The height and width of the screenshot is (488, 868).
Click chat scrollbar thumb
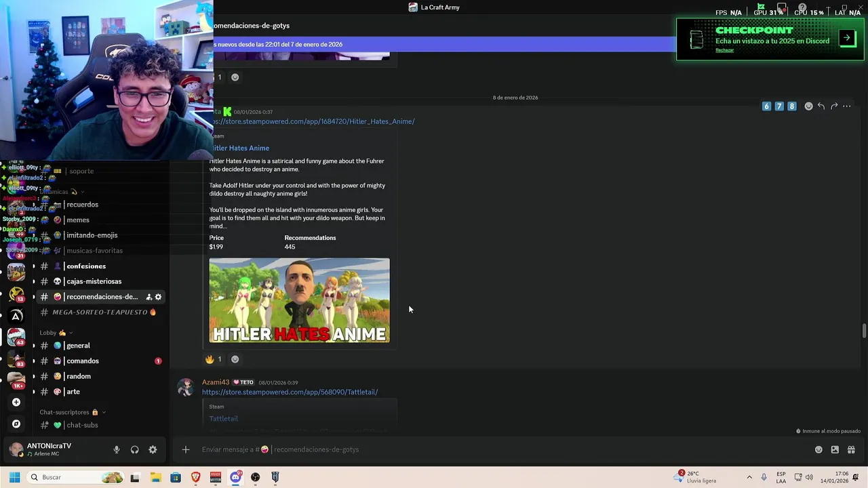864,331
